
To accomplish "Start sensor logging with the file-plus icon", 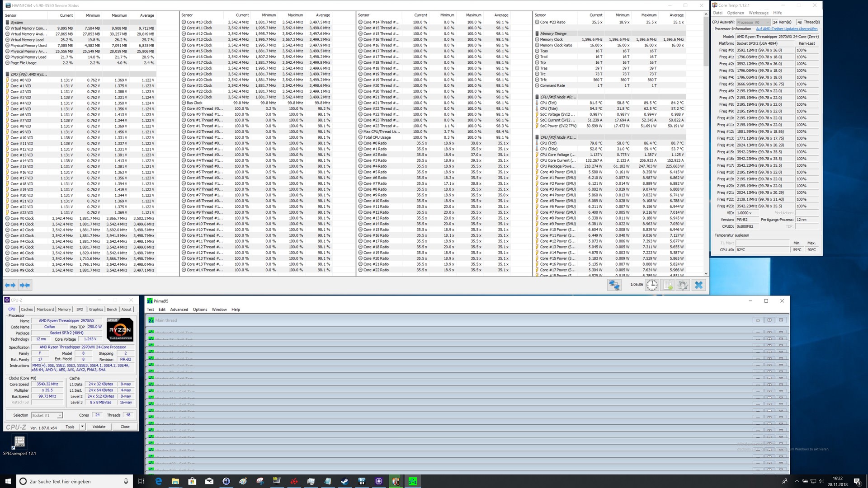I will [668, 285].
